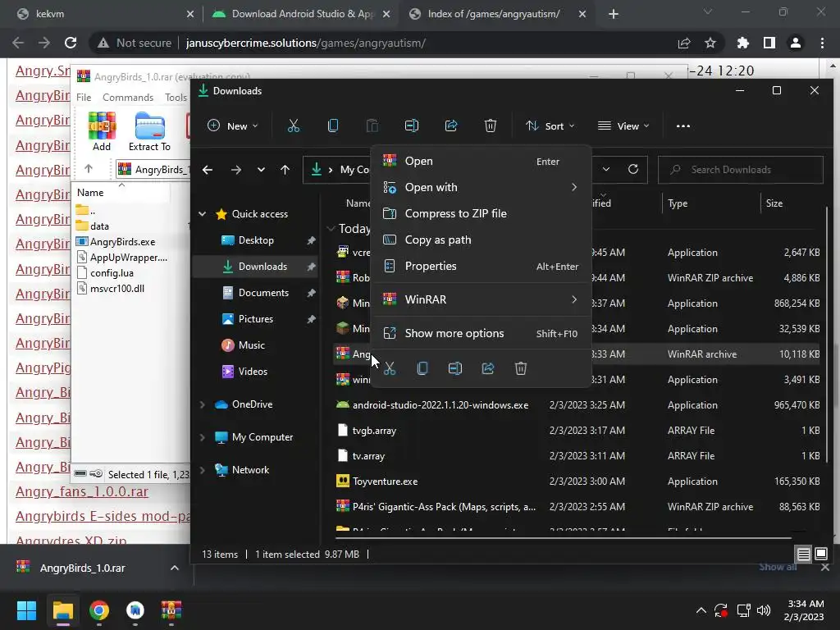Refresh the Downloads folder listing
Viewport: 840px width, 630px height.
(x=633, y=169)
